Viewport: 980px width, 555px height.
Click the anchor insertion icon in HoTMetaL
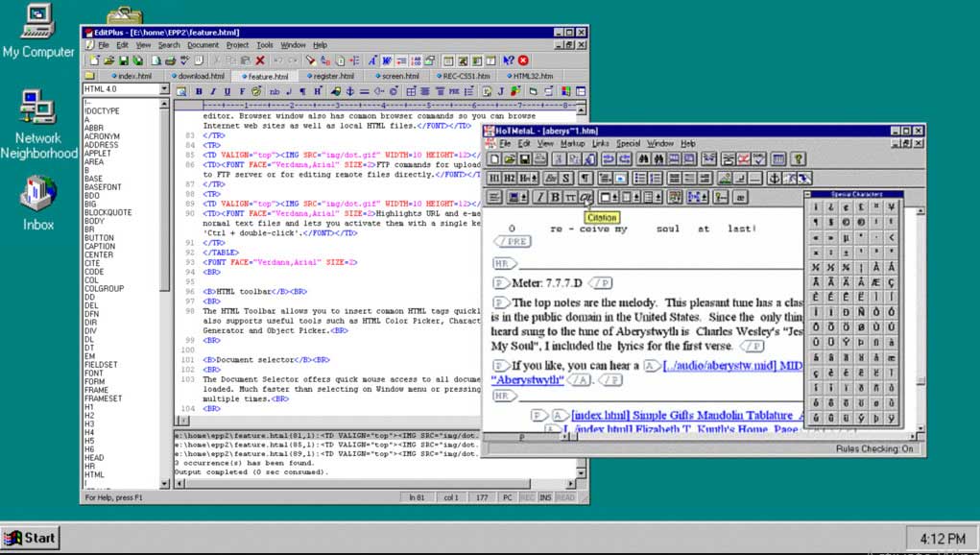click(x=774, y=178)
